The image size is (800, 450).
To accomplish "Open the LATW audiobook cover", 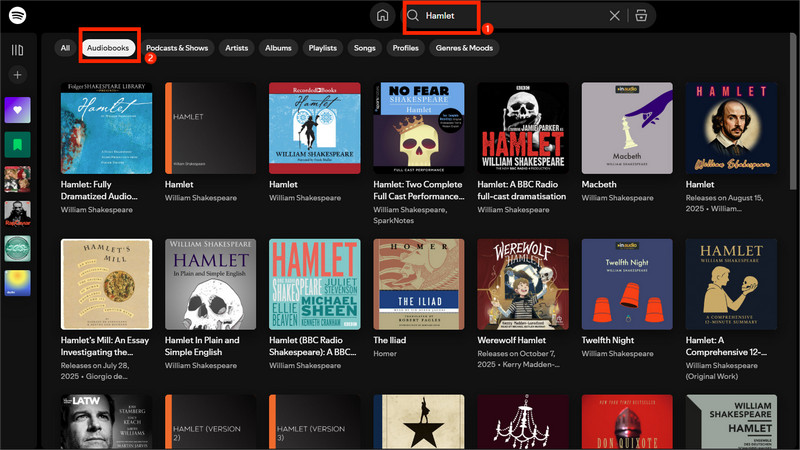I will click(x=106, y=422).
